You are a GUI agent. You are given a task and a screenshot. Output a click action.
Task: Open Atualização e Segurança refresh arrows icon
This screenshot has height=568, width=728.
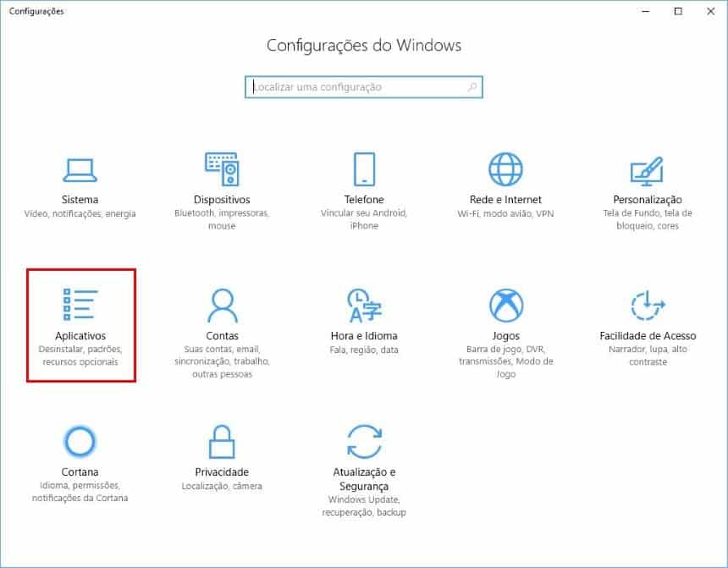[x=364, y=441]
